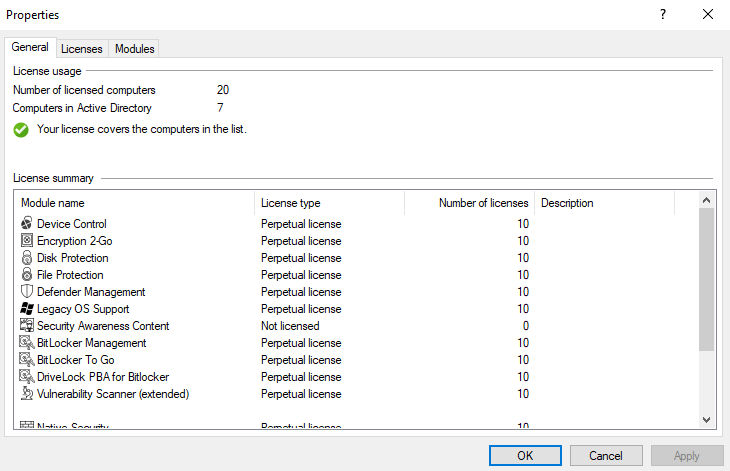Open the Modules tab

tap(134, 48)
